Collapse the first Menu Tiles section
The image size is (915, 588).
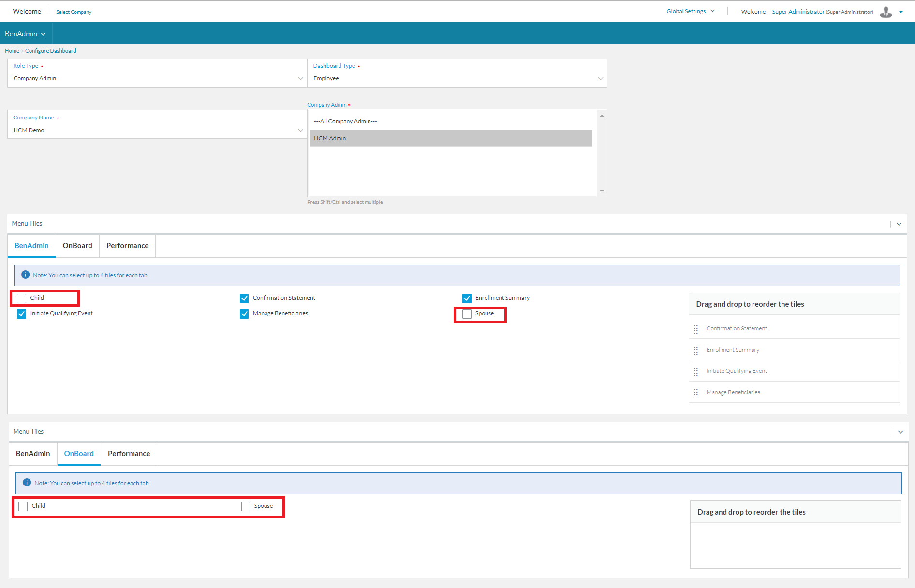point(899,224)
